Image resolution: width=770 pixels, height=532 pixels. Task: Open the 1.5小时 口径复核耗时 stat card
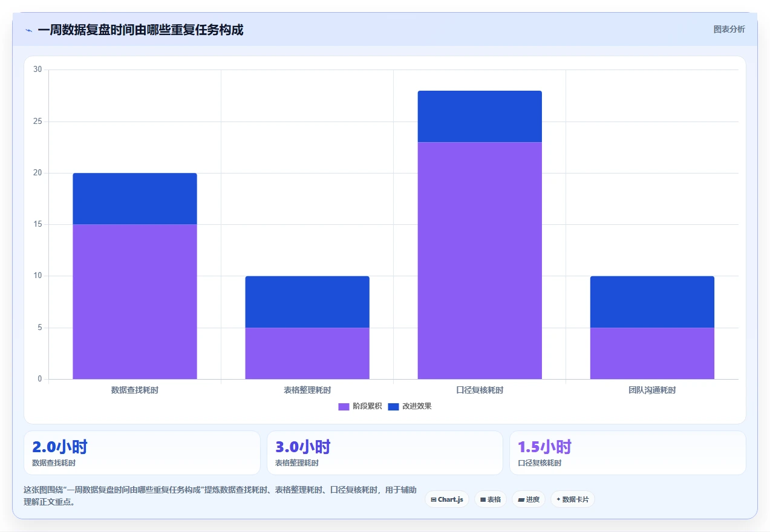point(628,453)
